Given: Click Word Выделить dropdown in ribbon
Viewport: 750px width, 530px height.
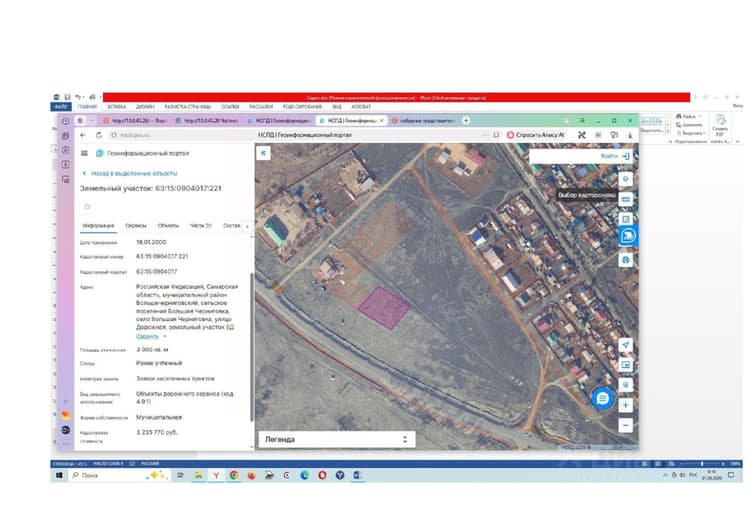Looking at the screenshot, I should 690,133.
